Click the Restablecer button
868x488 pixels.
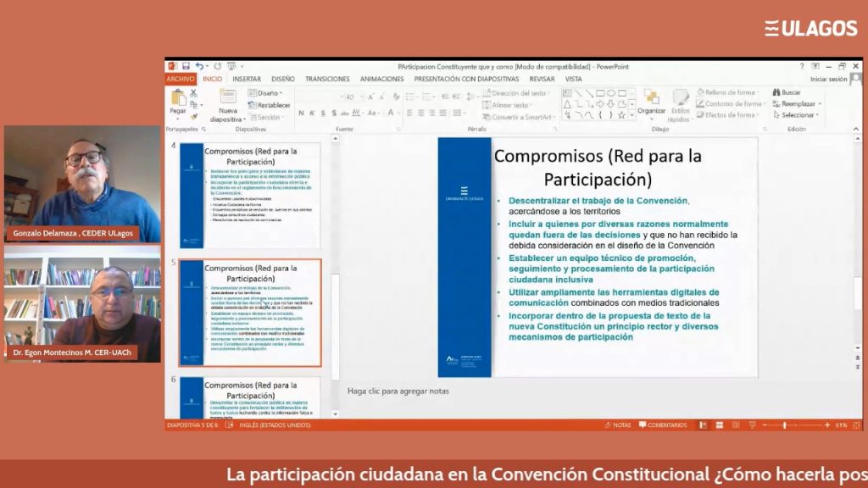click(x=270, y=105)
